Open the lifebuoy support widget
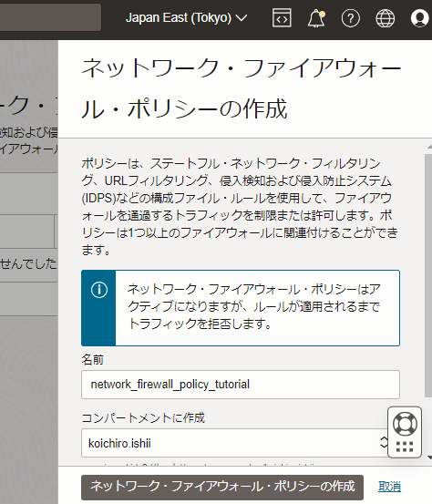The height and width of the screenshot is (504, 432). pos(405,424)
